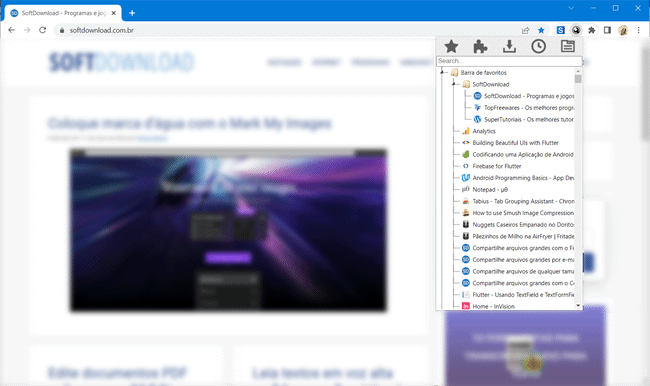Open the Chrome three-dot menu
This screenshot has width=650, height=386.
tap(638, 30)
